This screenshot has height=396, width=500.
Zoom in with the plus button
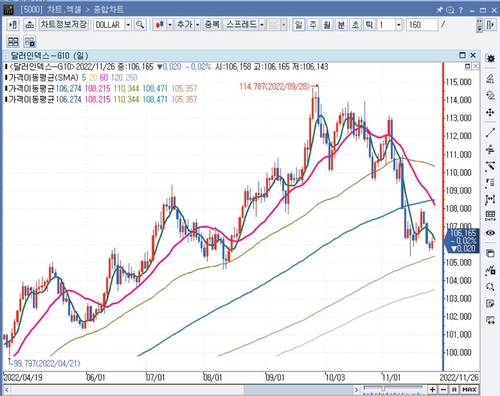(432, 389)
